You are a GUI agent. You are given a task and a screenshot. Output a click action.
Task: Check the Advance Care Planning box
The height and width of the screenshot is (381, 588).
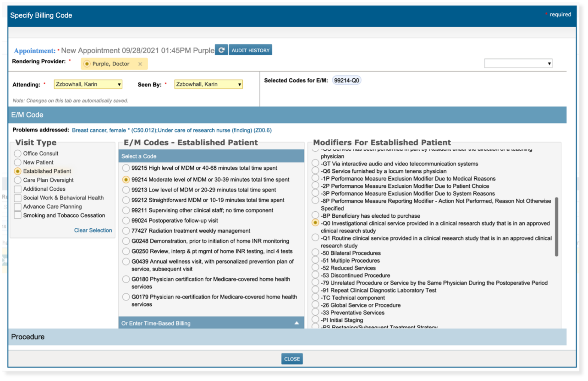point(18,207)
